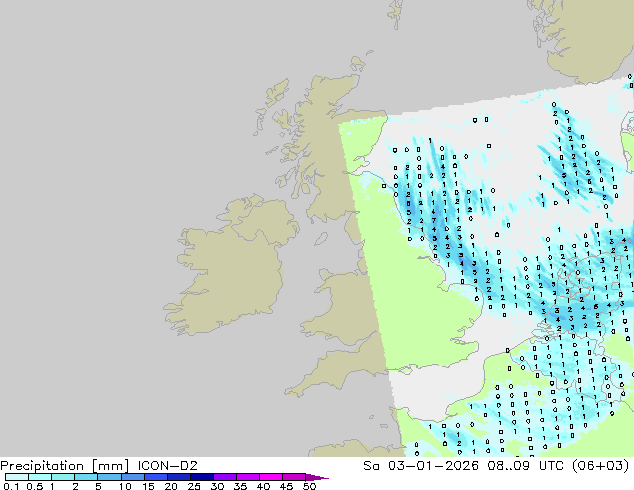
Task: Click the date 'Sa 03-01-2026' text
Action: coord(421,465)
